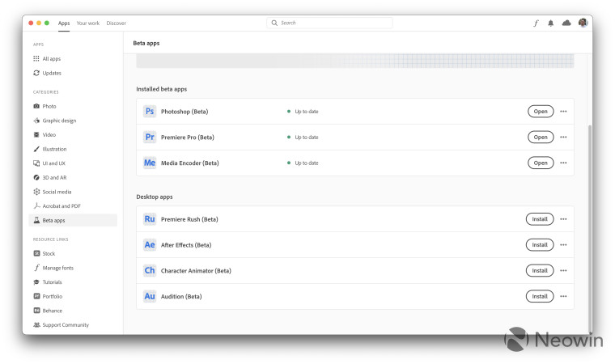Click the After Effects (Beta) Ae icon

(150, 245)
